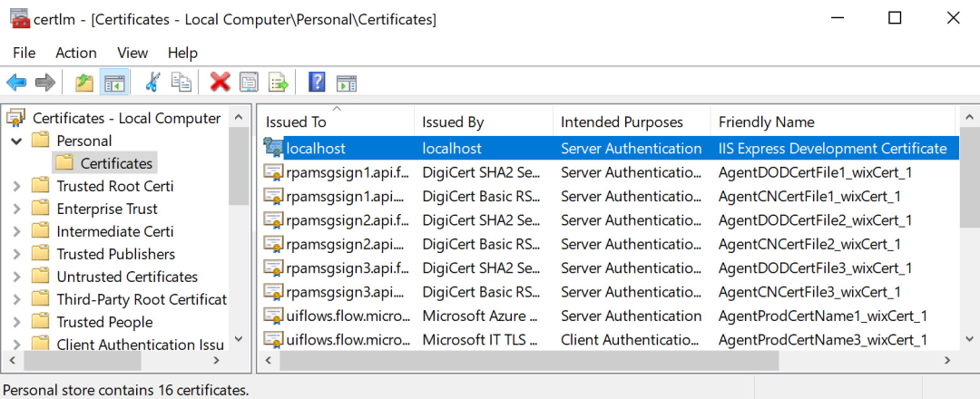The height and width of the screenshot is (399, 980).
Task: Click the certificate list scroll-right arrow
Action: [946, 360]
